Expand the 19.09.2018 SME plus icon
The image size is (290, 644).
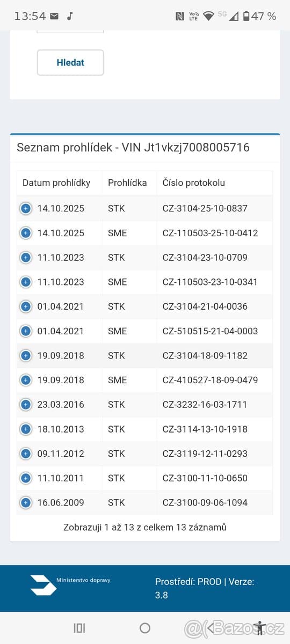[25, 380]
